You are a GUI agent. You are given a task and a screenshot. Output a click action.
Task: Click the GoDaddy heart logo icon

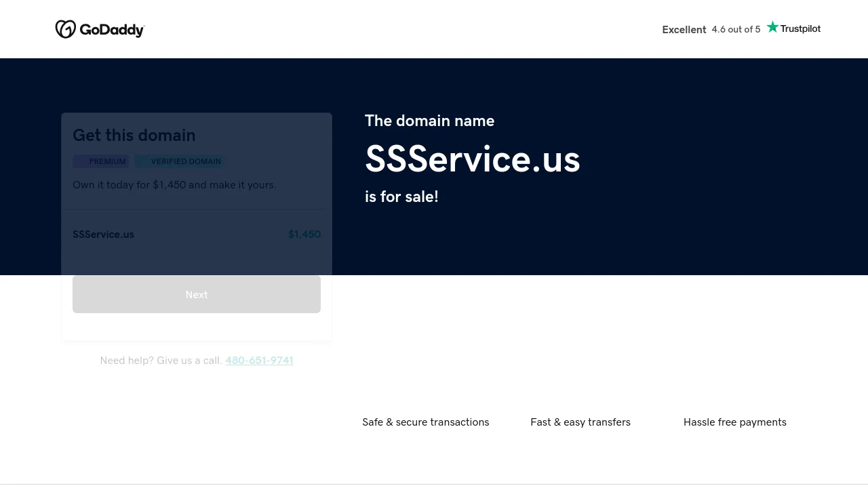[x=65, y=29]
